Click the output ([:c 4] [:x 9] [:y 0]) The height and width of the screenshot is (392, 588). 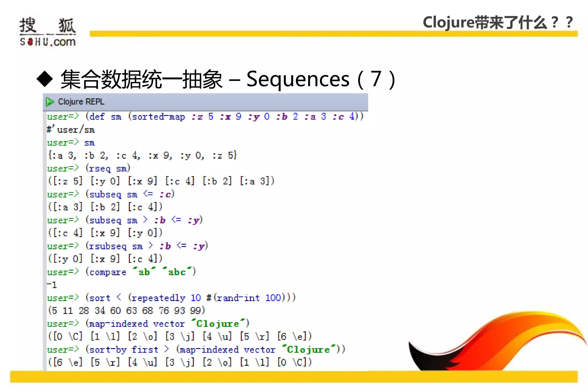pyautogui.click(x=105, y=233)
